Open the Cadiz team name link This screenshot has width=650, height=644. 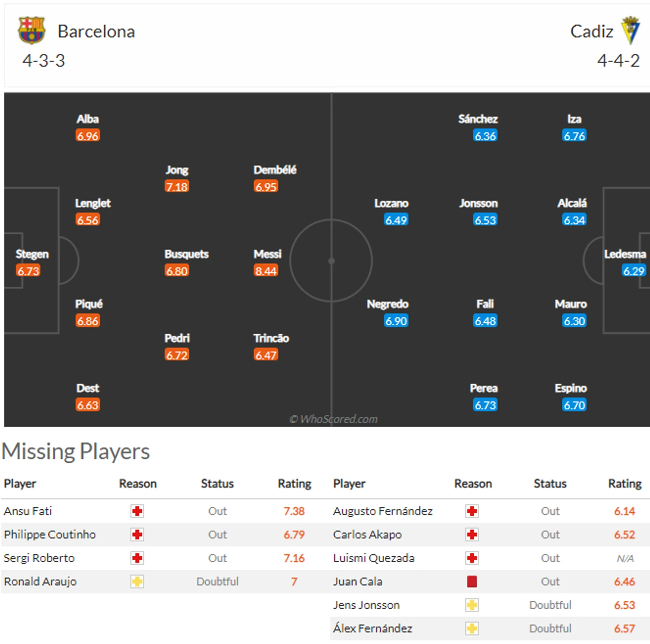click(x=591, y=32)
